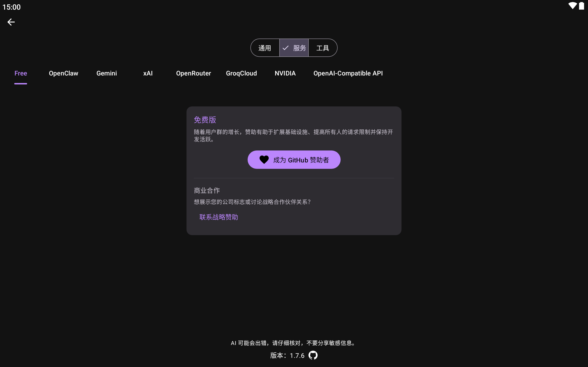
Task: Open the OpenAI-Compatible API tab
Action: click(348, 73)
